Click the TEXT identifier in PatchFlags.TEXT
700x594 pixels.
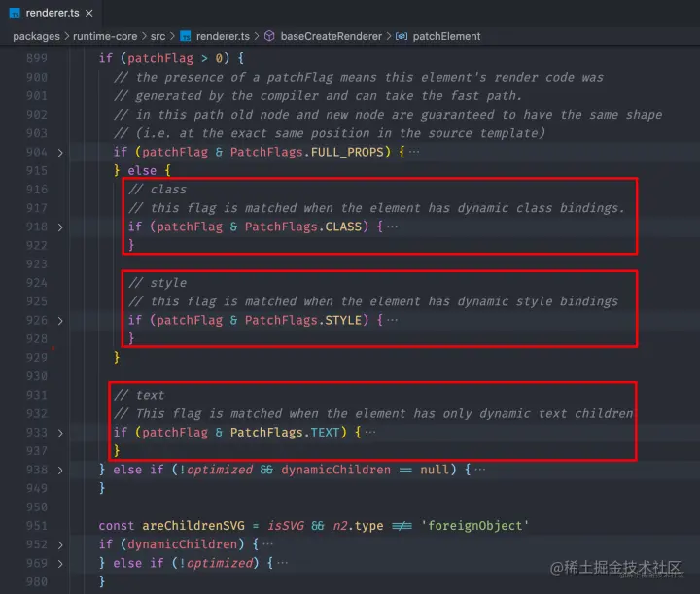point(325,432)
